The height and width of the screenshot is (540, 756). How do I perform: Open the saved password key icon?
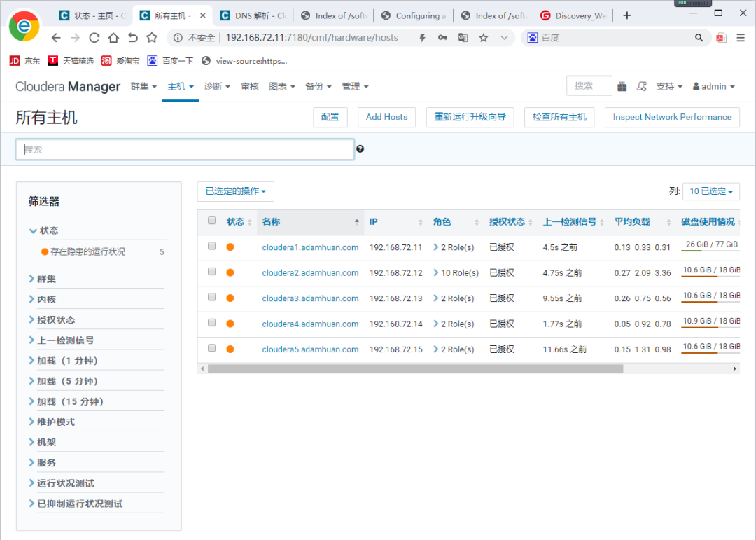(x=442, y=38)
